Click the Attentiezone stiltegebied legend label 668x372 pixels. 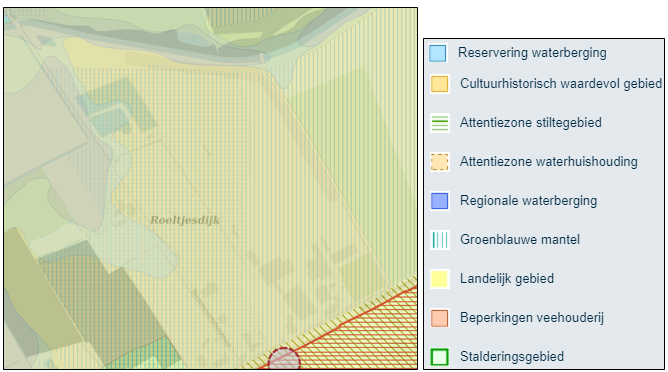coord(531,123)
